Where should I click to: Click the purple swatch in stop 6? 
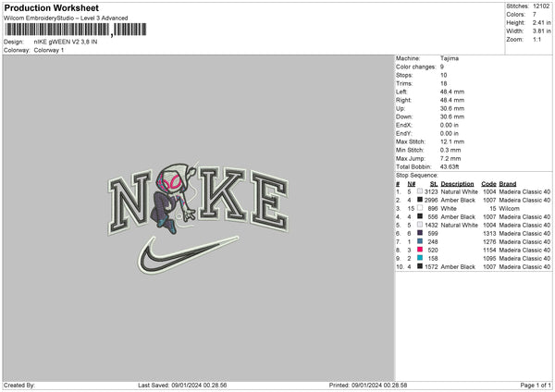[420, 233]
